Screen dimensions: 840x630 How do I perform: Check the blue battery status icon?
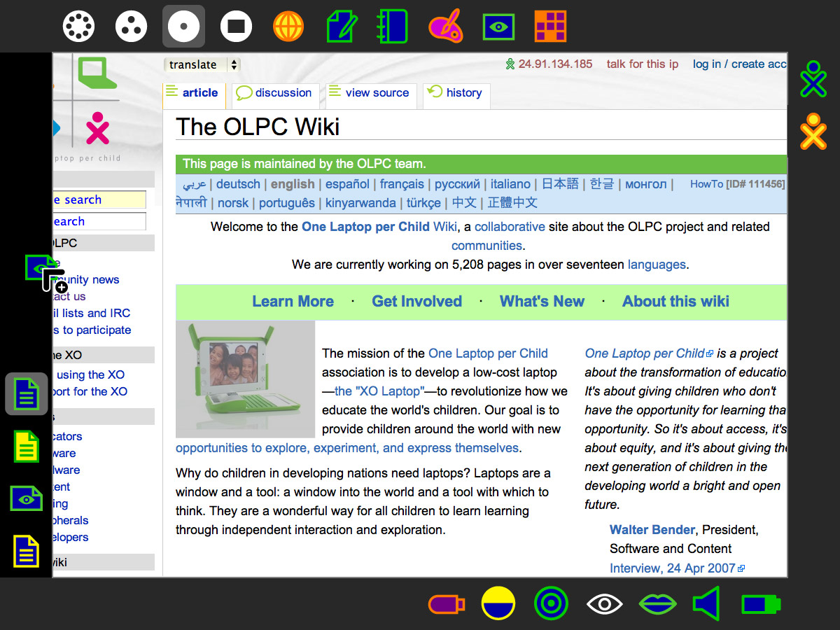click(x=760, y=603)
